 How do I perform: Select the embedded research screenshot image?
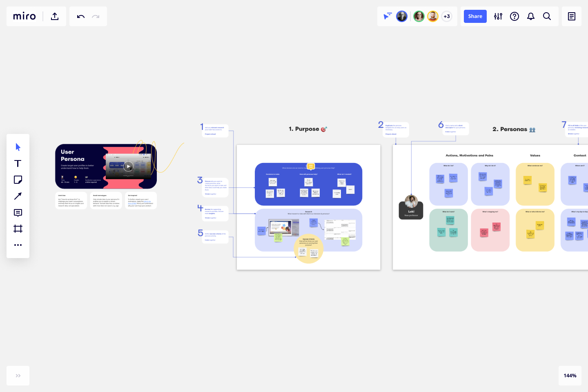click(283, 227)
